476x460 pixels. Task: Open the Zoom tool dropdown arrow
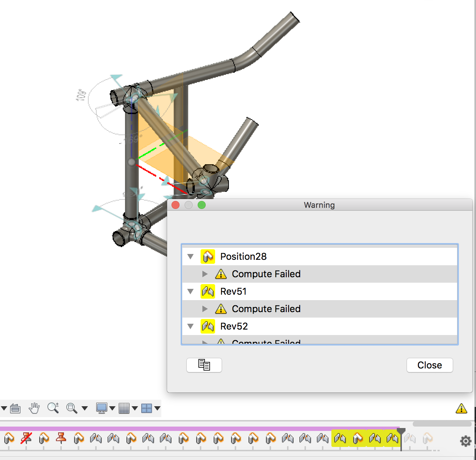click(x=84, y=408)
